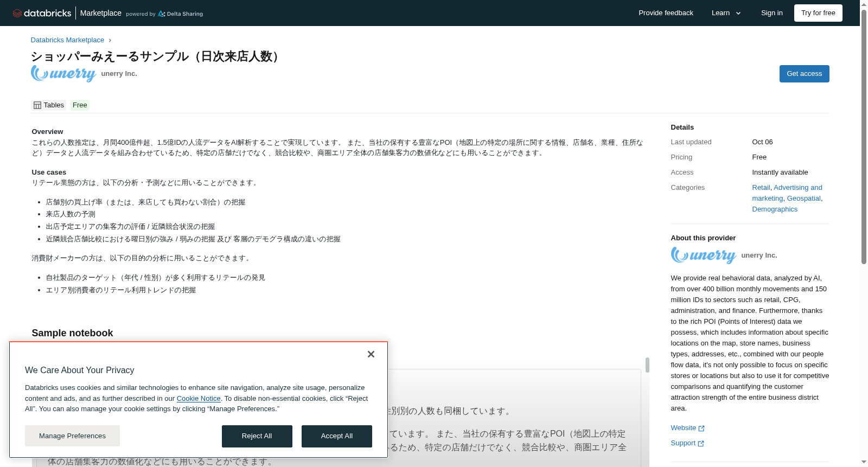This screenshot has width=868, height=467.
Task: Open Provide feedback in top bar
Action: point(666,13)
